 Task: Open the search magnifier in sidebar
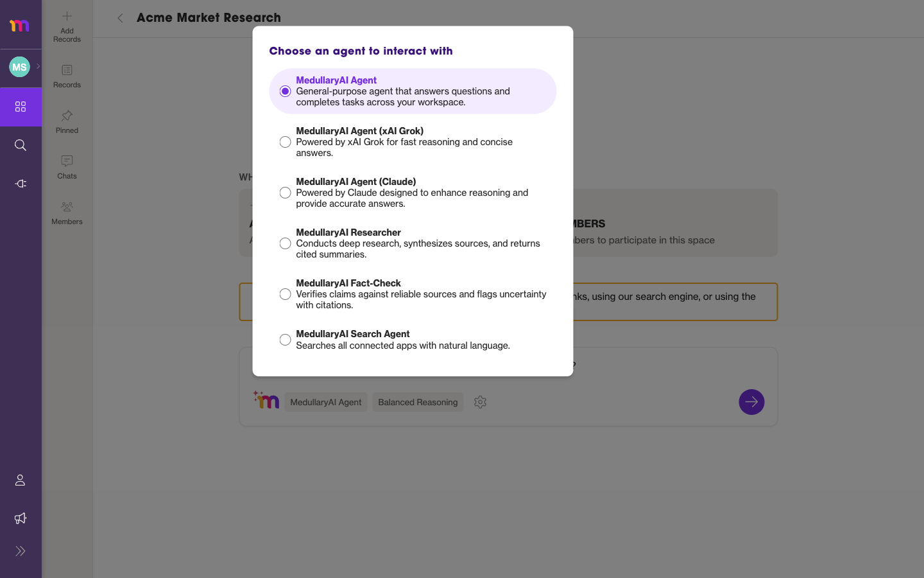[21, 145]
